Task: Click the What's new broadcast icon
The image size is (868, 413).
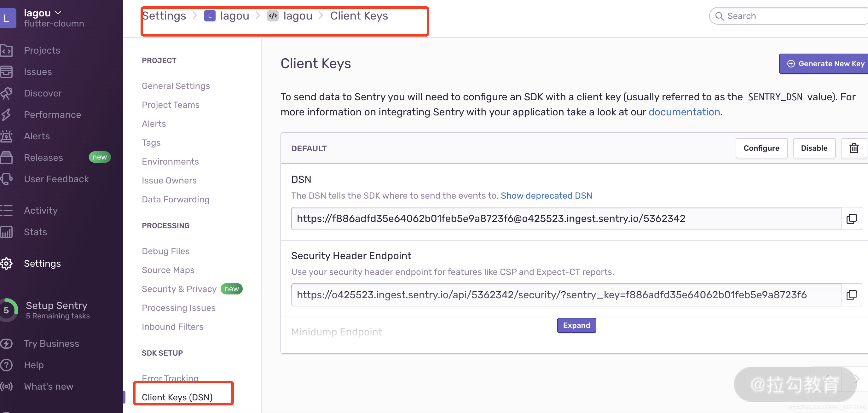Action: pos(6,387)
